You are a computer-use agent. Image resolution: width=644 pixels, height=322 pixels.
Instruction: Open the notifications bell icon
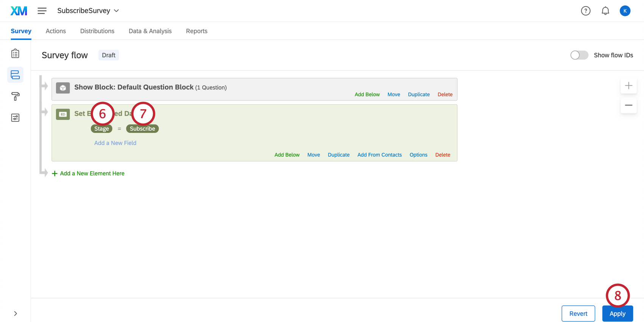click(605, 11)
